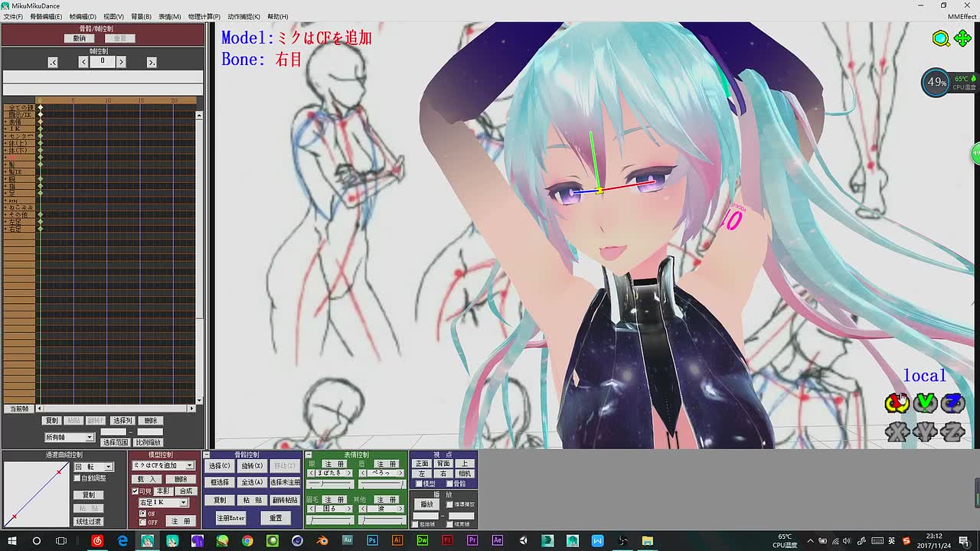
Task: Click the 选择列 button
Action: click(x=122, y=420)
